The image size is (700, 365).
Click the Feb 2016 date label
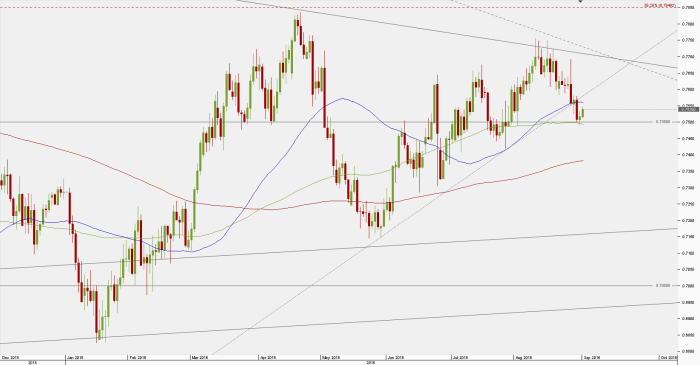(x=137, y=357)
